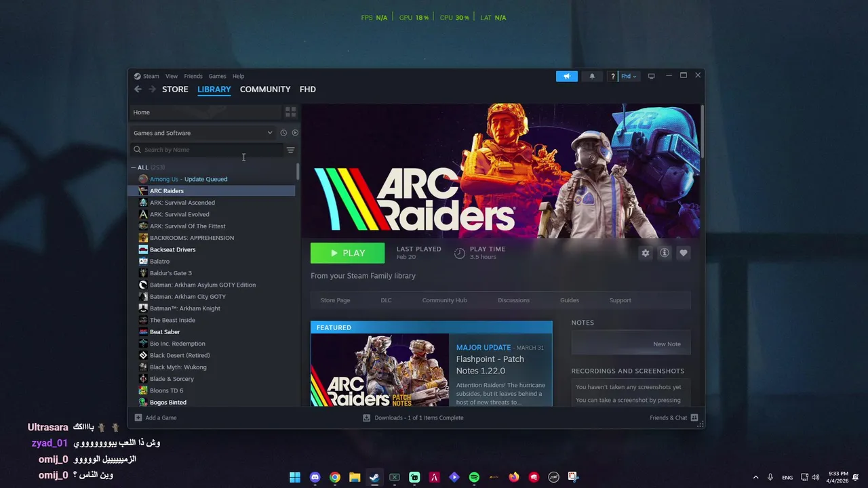The height and width of the screenshot is (488, 868).
Task: Add ARC Raiders to favorites heart icon
Action: [x=684, y=253]
